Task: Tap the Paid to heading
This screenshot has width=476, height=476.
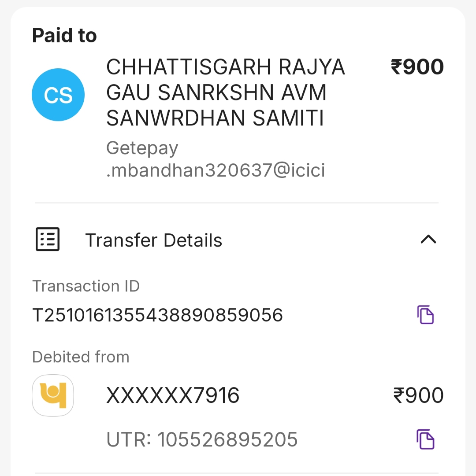Action: [x=64, y=35]
